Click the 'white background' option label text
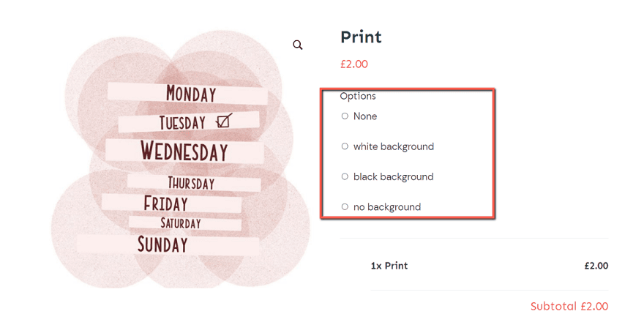This screenshot has width=644, height=325. [394, 146]
